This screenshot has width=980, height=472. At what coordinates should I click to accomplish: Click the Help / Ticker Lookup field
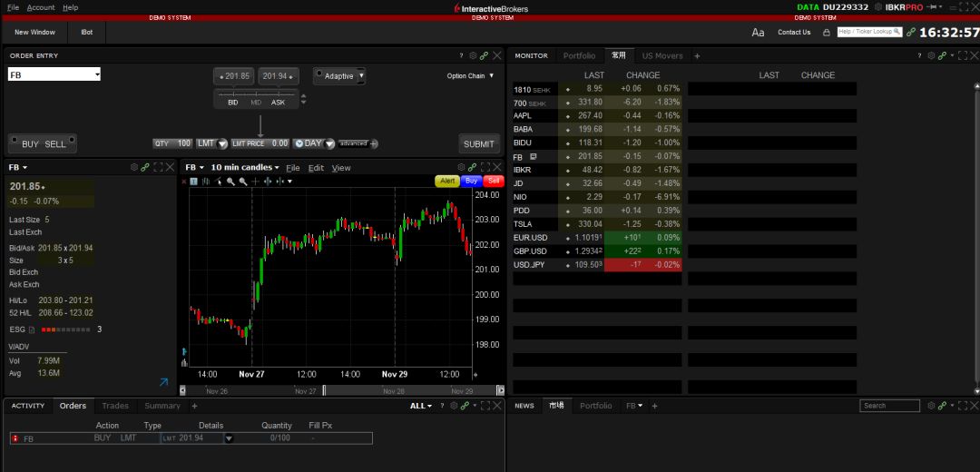pyautogui.click(x=868, y=32)
